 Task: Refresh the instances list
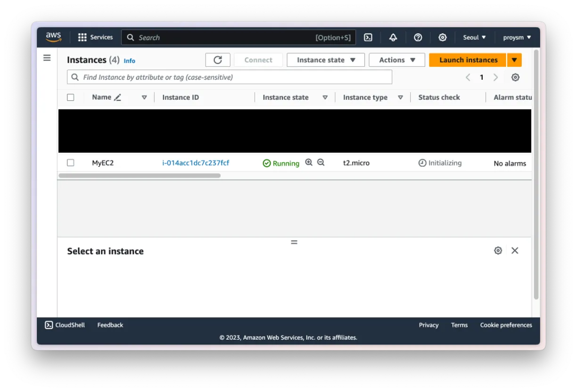tap(218, 60)
